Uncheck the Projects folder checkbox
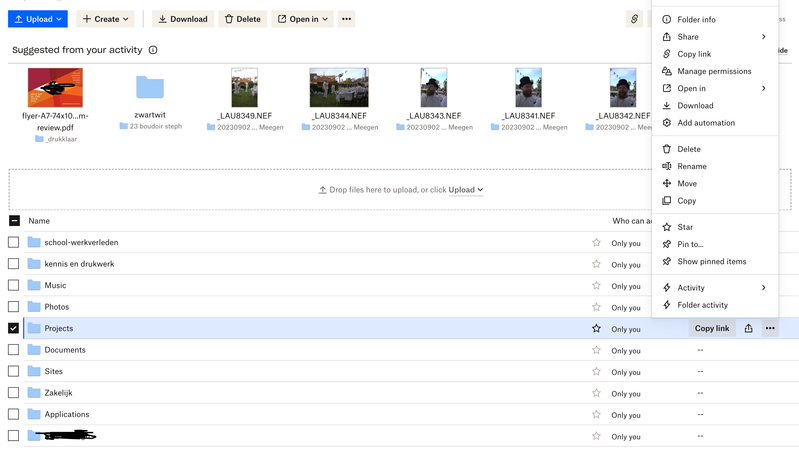The height and width of the screenshot is (459, 799). 13,328
